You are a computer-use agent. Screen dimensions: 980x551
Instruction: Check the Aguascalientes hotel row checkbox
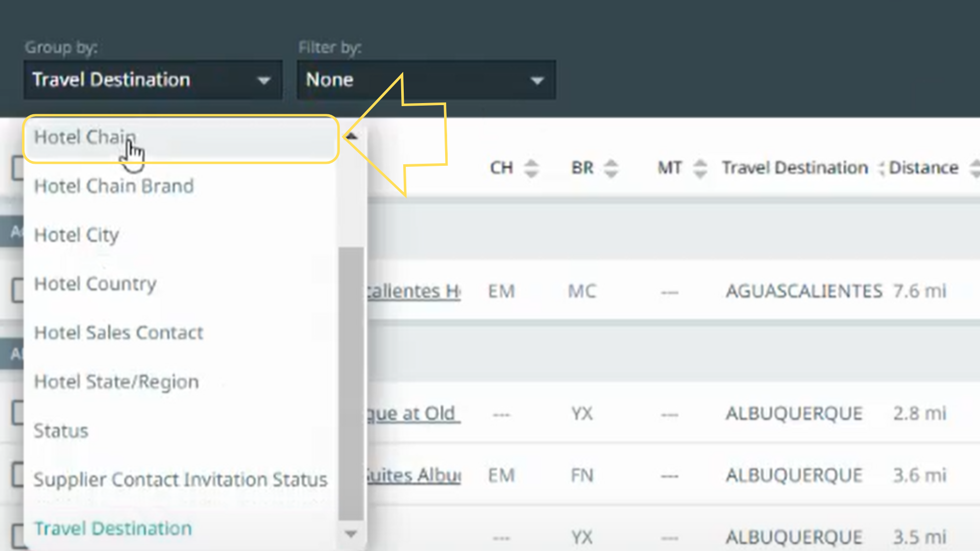pyautogui.click(x=17, y=290)
